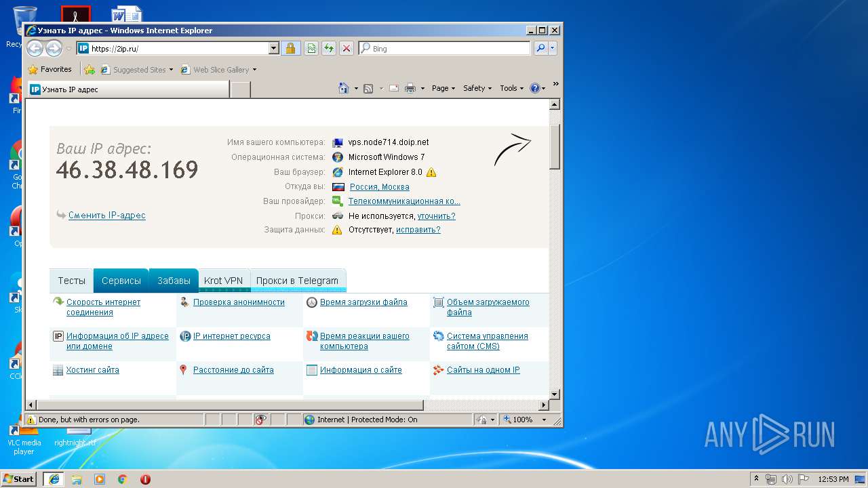Open Система управления сайтом (CMS) link

pos(487,341)
